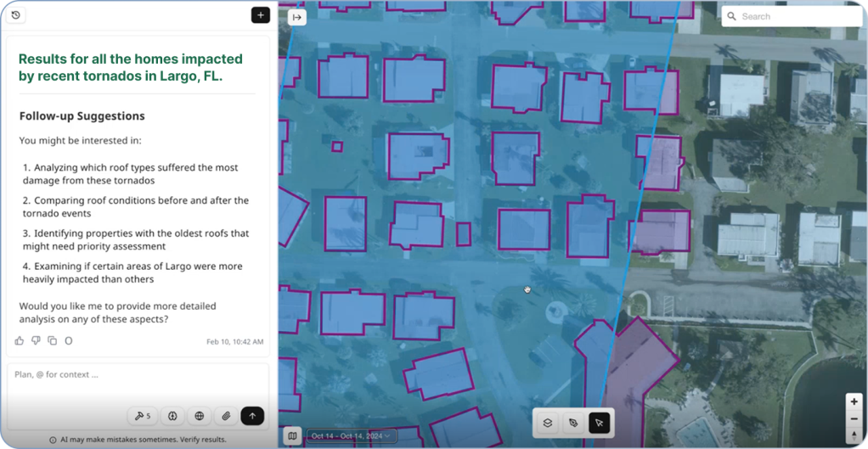This screenshot has width=868, height=449.
Task: Toggle the brain reasoning mode button
Action: tap(172, 416)
